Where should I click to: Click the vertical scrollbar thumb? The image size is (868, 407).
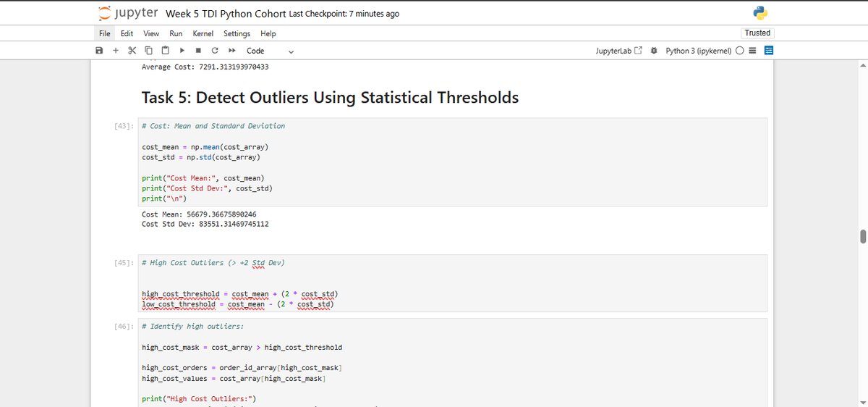pos(862,238)
